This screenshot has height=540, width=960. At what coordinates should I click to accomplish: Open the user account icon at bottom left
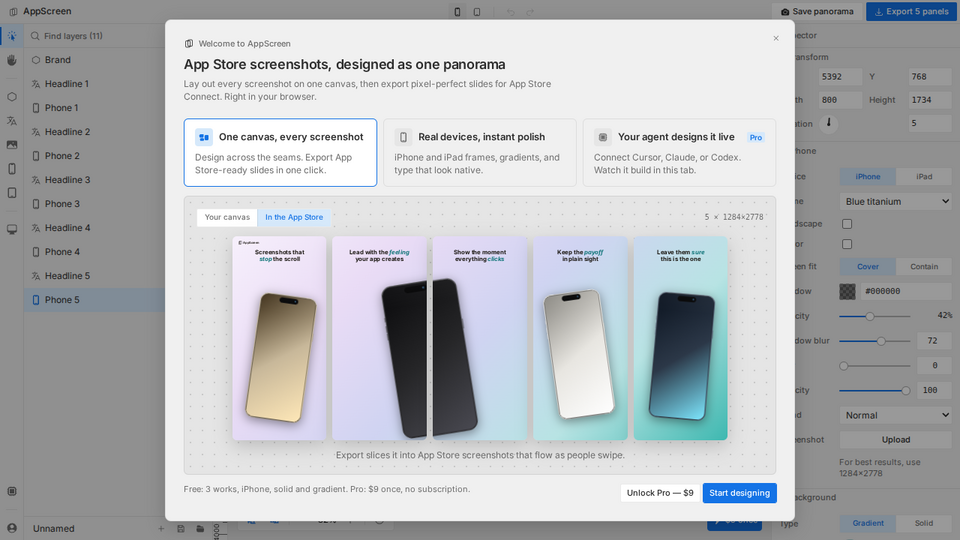(12, 528)
